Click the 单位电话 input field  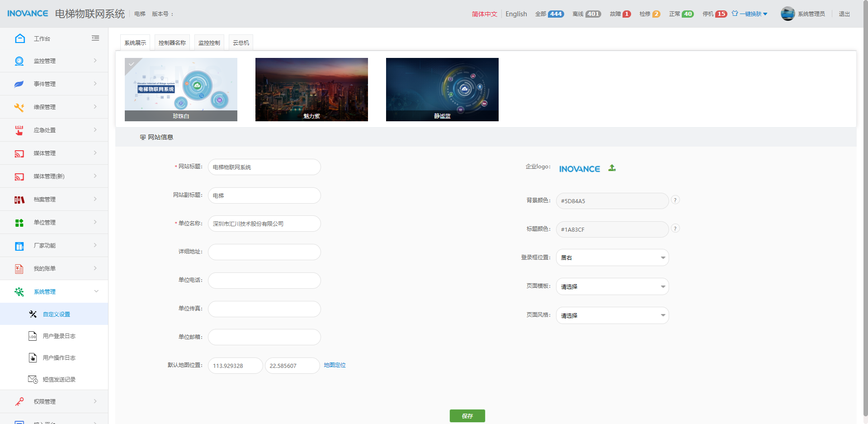click(264, 281)
